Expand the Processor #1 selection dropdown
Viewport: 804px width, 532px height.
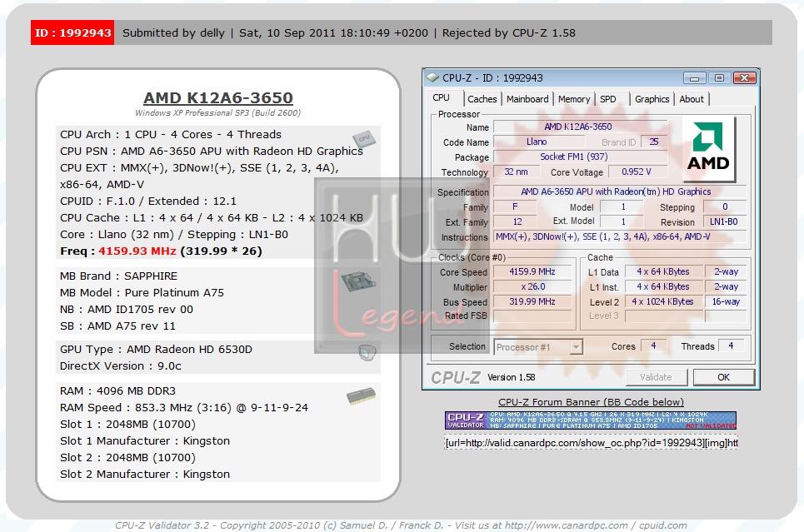pyautogui.click(x=576, y=347)
